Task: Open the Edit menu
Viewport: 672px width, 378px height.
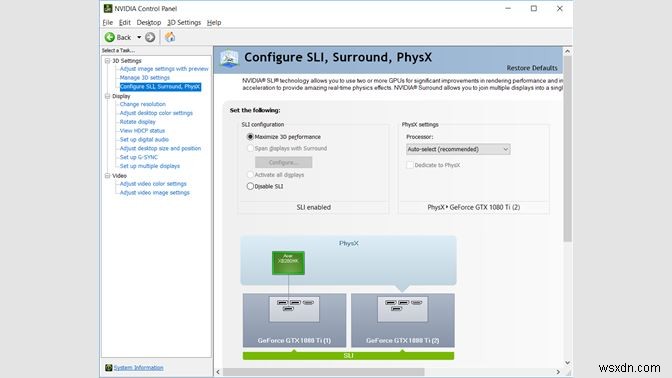Action: click(x=125, y=22)
